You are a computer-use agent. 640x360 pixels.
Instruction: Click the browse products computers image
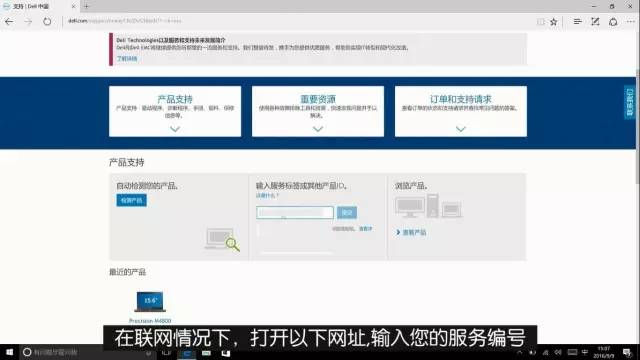coord(428,206)
